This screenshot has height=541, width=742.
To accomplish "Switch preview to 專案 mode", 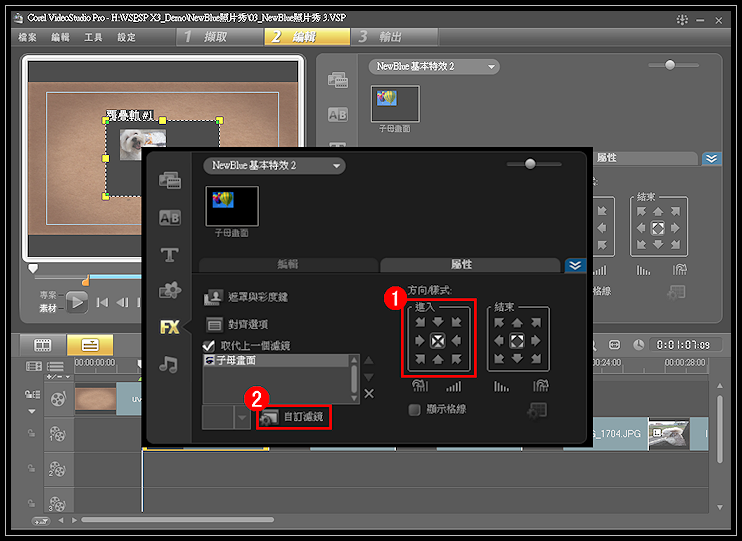I will click(48, 295).
